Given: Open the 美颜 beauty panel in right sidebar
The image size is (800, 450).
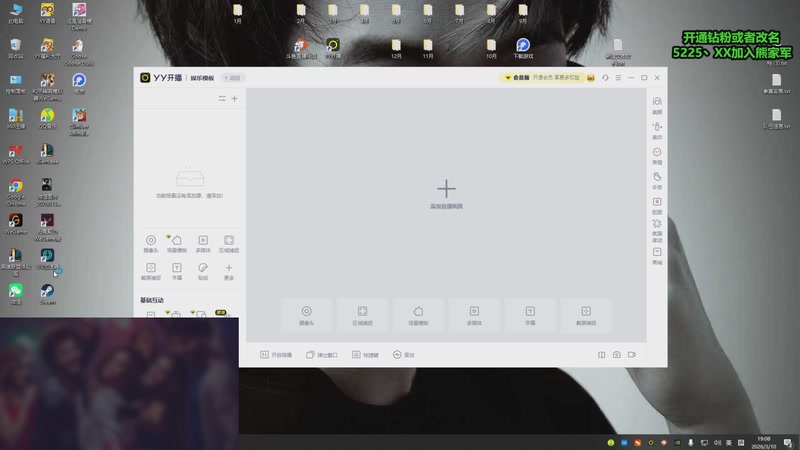Looking at the screenshot, I should 657,103.
